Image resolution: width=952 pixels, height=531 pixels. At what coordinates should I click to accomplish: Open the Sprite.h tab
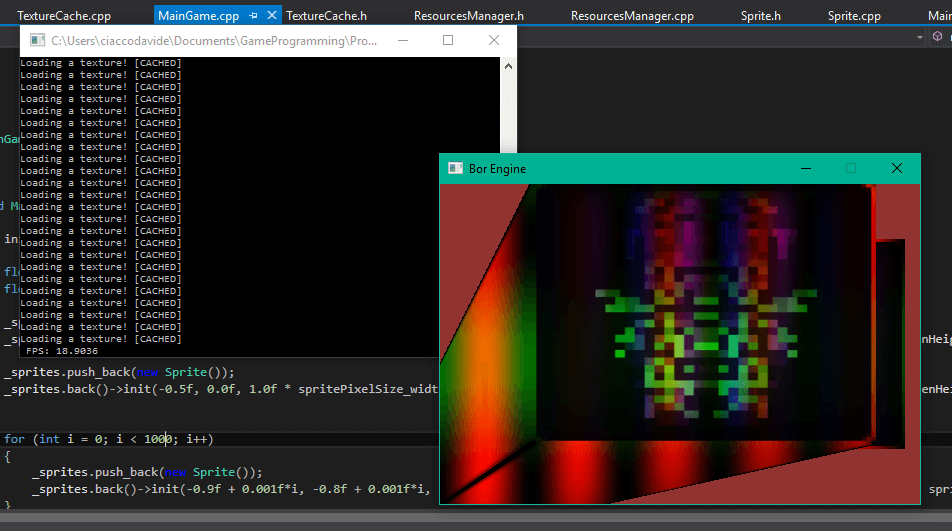pos(761,16)
